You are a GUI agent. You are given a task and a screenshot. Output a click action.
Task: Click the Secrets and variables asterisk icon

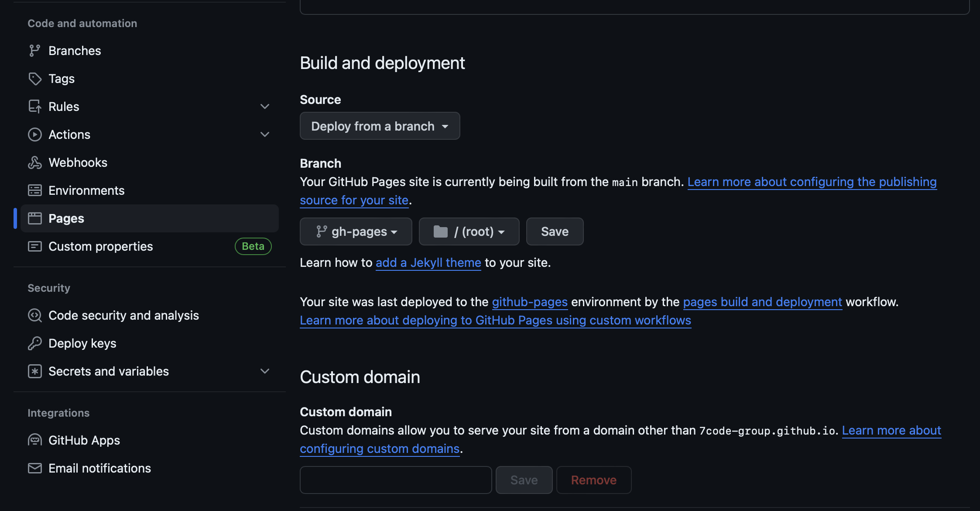coord(35,371)
